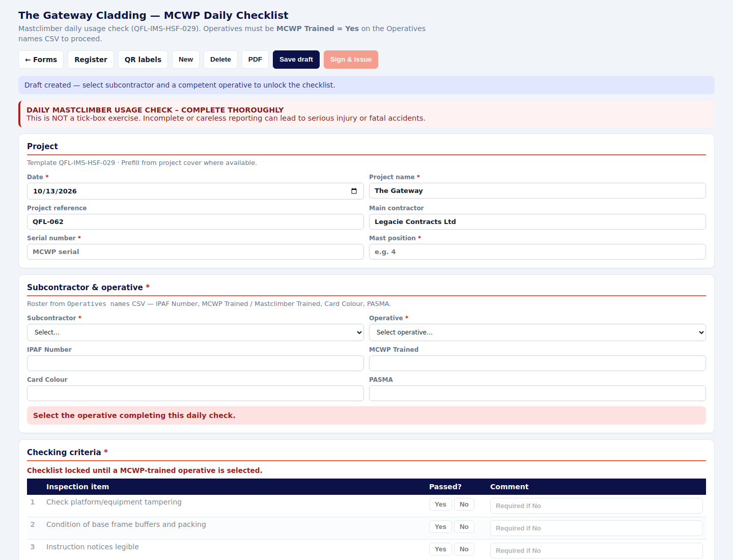Export the checklist as PDF

pos(255,60)
